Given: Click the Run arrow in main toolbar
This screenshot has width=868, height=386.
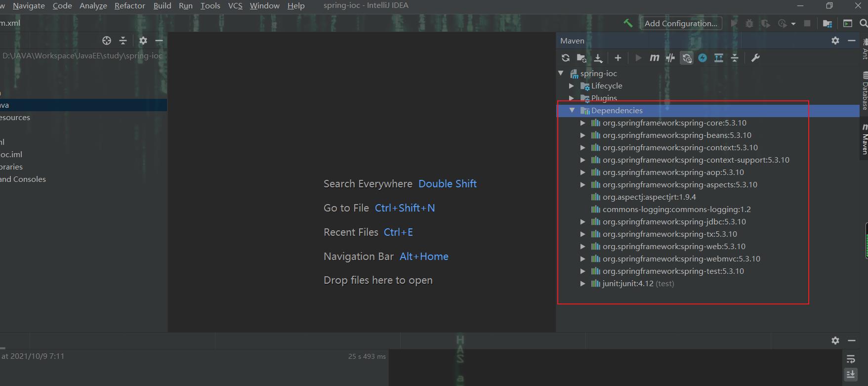Looking at the screenshot, I should coord(734,23).
